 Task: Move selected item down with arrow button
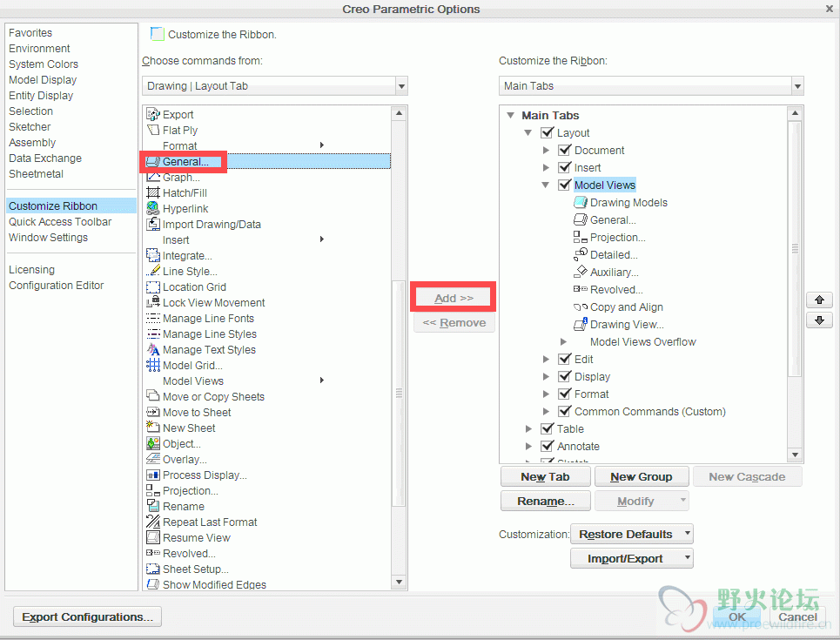(819, 320)
